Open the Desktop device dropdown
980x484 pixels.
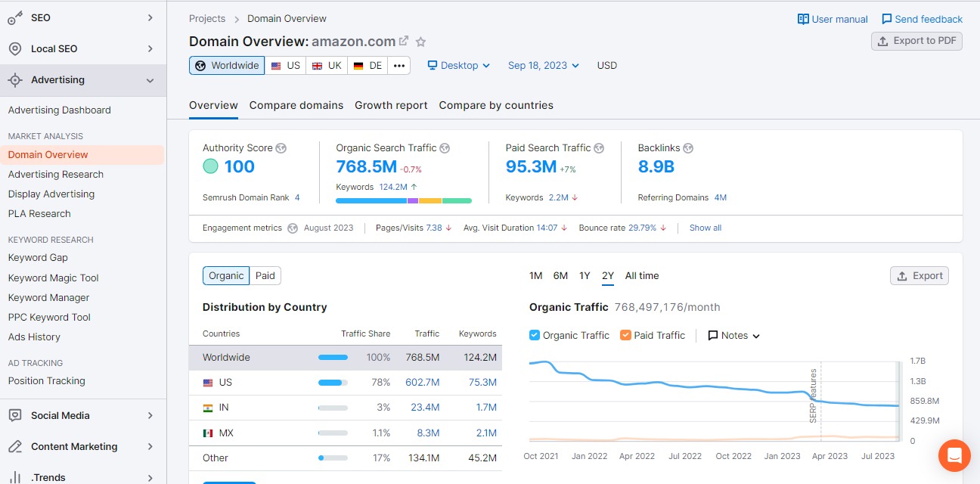pos(459,66)
